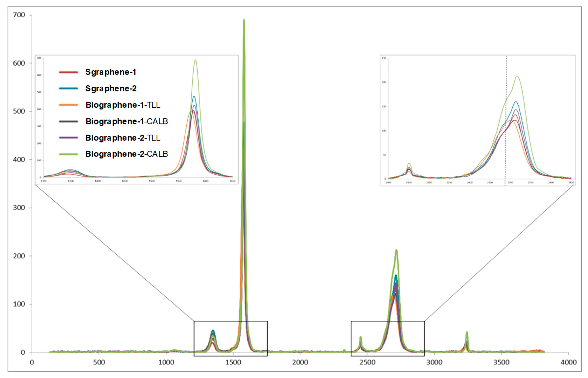Click the 500 label on main x-axis
The width and height of the screenshot is (588, 378).
point(99,362)
